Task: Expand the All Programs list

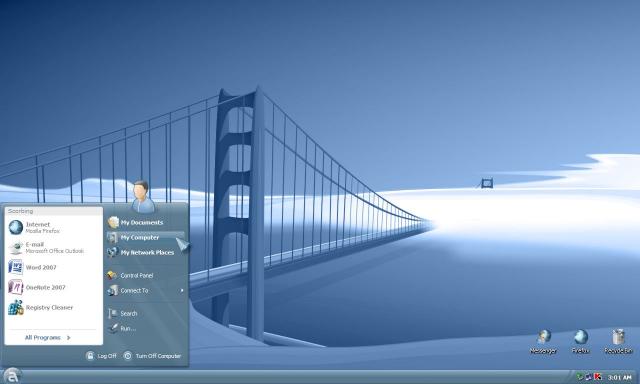Action: 48,337
